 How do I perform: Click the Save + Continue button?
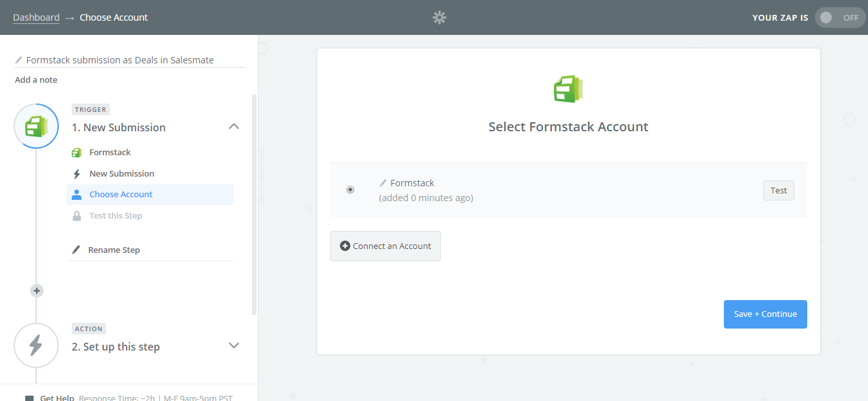click(x=765, y=314)
